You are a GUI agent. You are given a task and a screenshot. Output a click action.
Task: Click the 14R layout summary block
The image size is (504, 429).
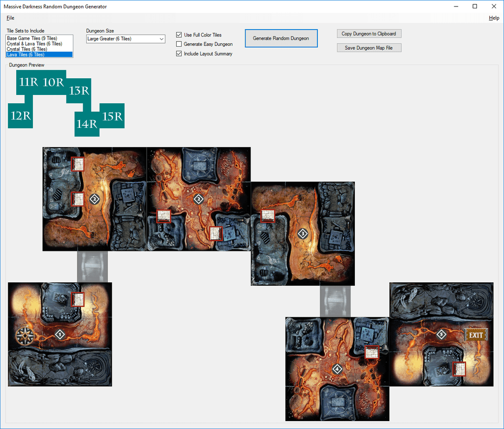pyautogui.click(x=87, y=124)
